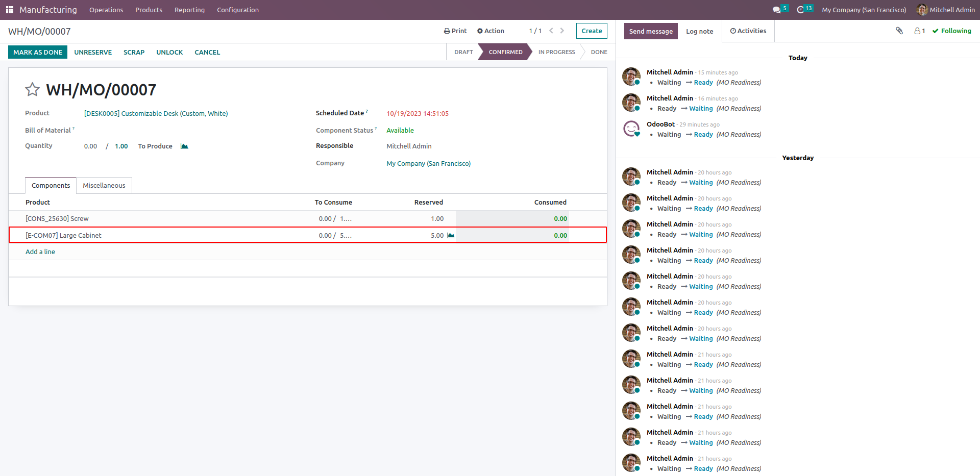Image resolution: width=980 pixels, height=476 pixels.
Task: Open Activities in chatter
Action: (x=748, y=31)
